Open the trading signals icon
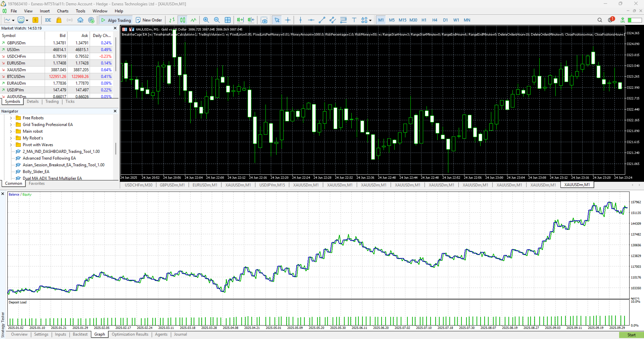This screenshot has width=644, height=339. (69, 20)
